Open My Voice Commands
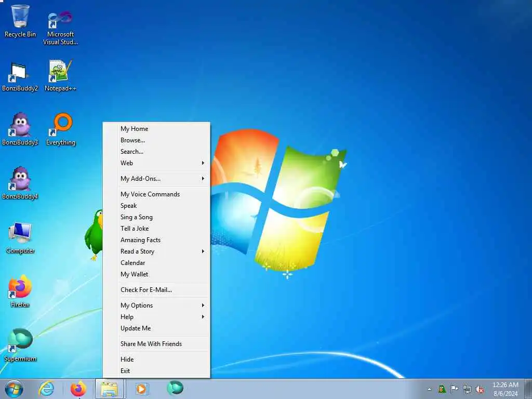The height and width of the screenshot is (399, 532). (x=156, y=194)
